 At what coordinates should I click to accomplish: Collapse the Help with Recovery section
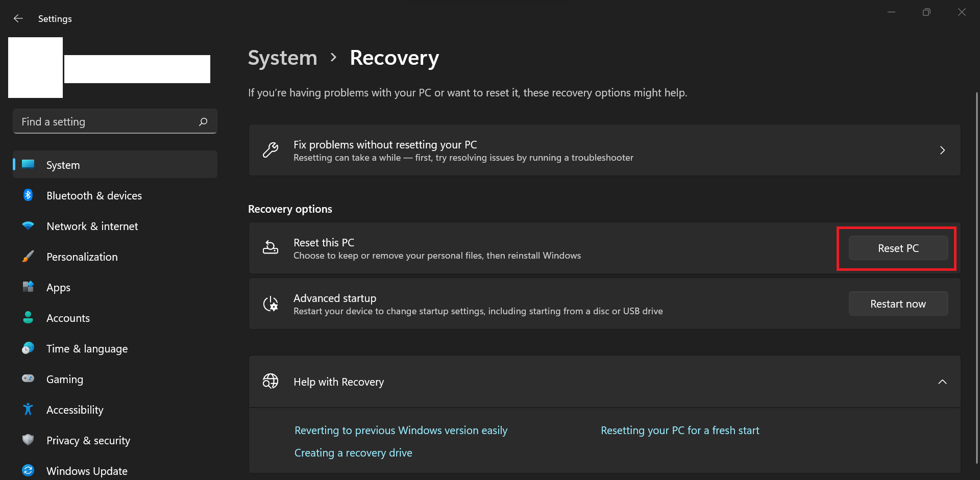(x=942, y=382)
